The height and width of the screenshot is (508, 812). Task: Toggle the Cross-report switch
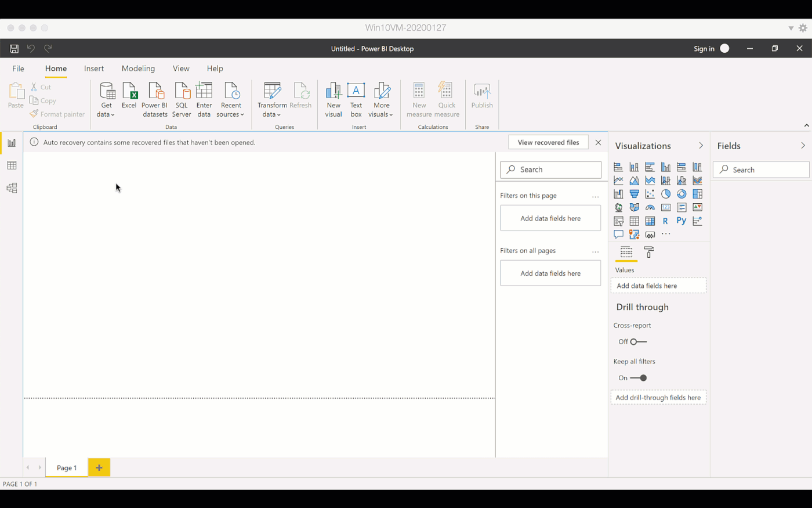[x=638, y=342]
